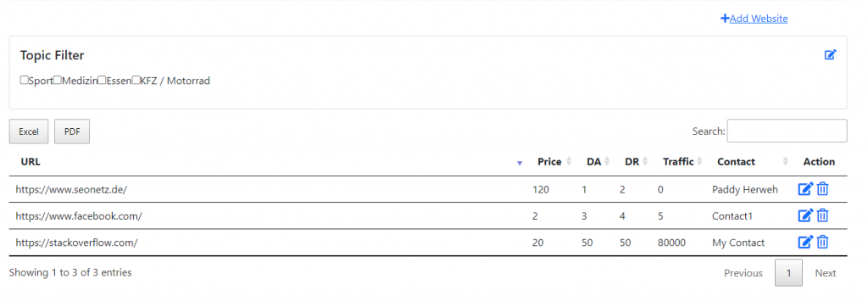Sort table by URL column arrow
The width and height of the screenshot is (868, 307).
click(520, 163)
